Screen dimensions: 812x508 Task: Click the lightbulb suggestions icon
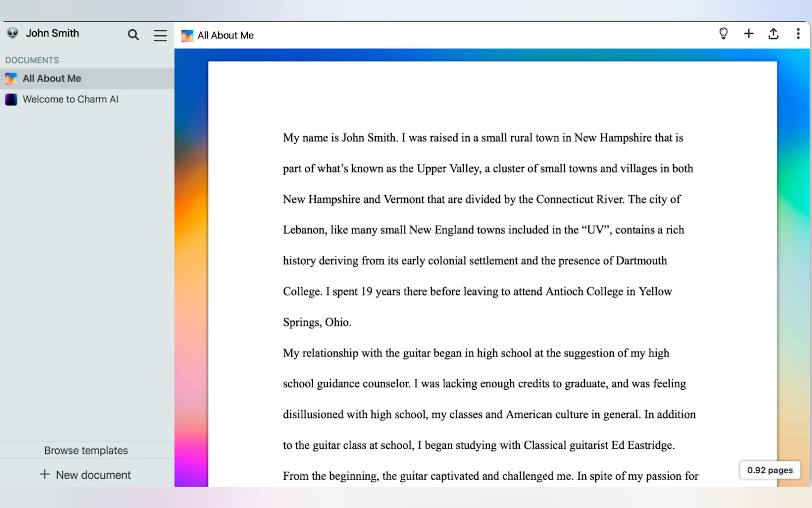(x=723, y=34)
